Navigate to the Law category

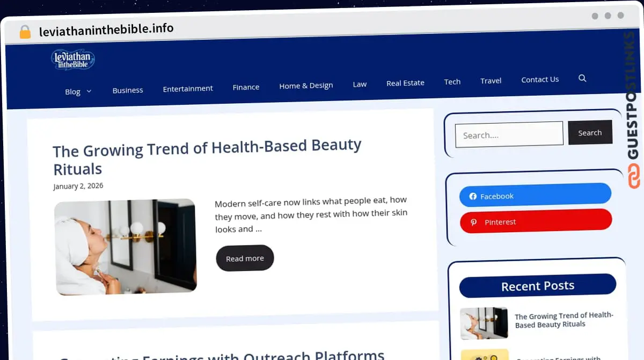coord(360,84)
